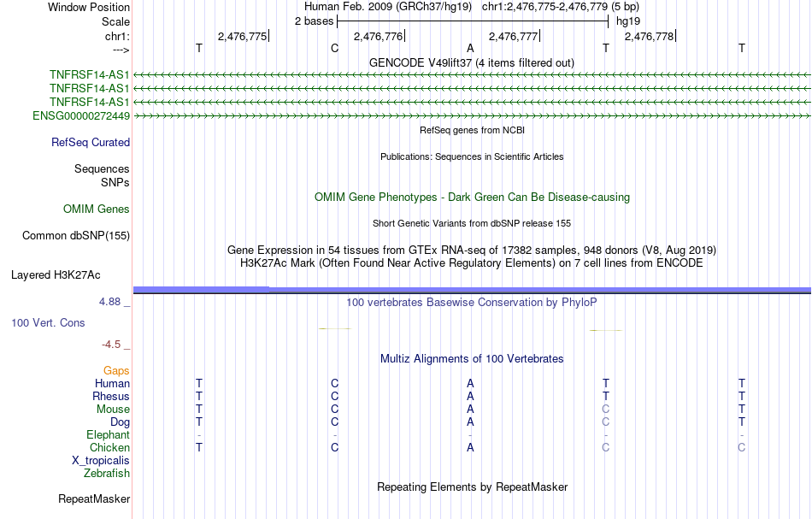Click the Sequences track label
812x519 pixels.
click(102, 168)
